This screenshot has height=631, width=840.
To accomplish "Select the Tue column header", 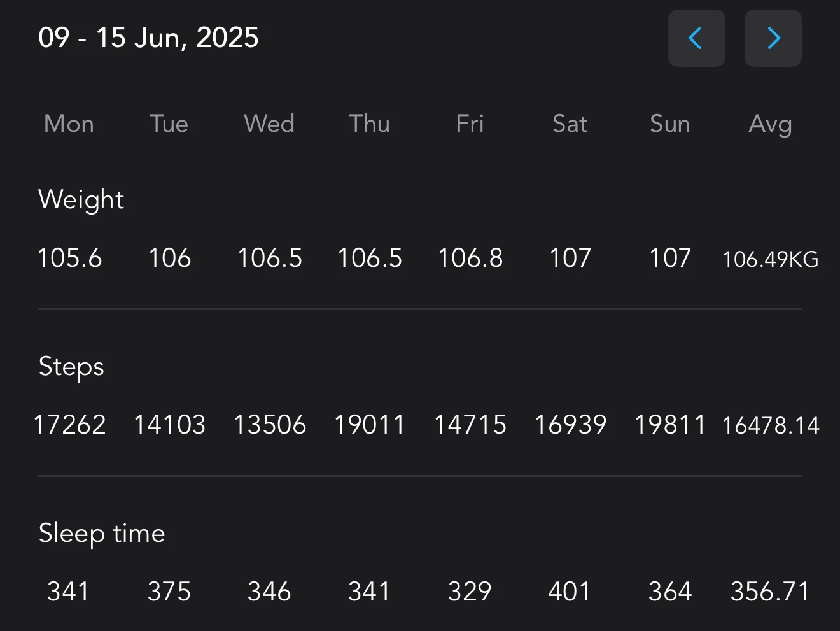I will 169,124.
